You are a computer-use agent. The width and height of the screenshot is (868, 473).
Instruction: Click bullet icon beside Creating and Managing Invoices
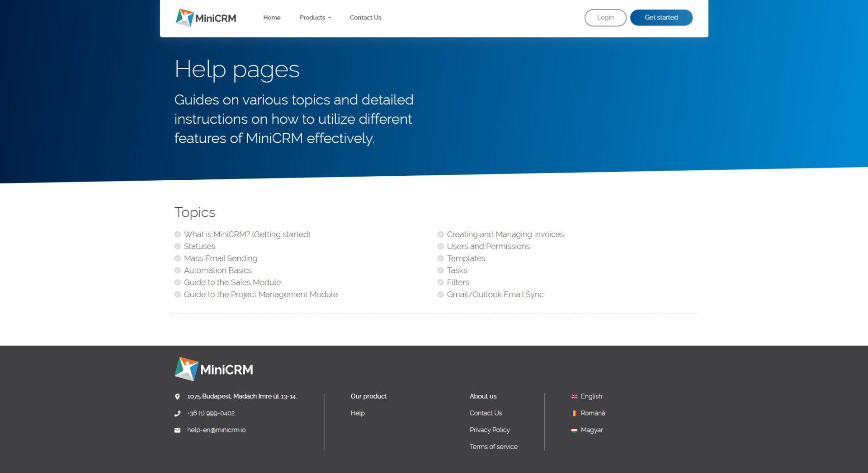[x=440, y=234]
